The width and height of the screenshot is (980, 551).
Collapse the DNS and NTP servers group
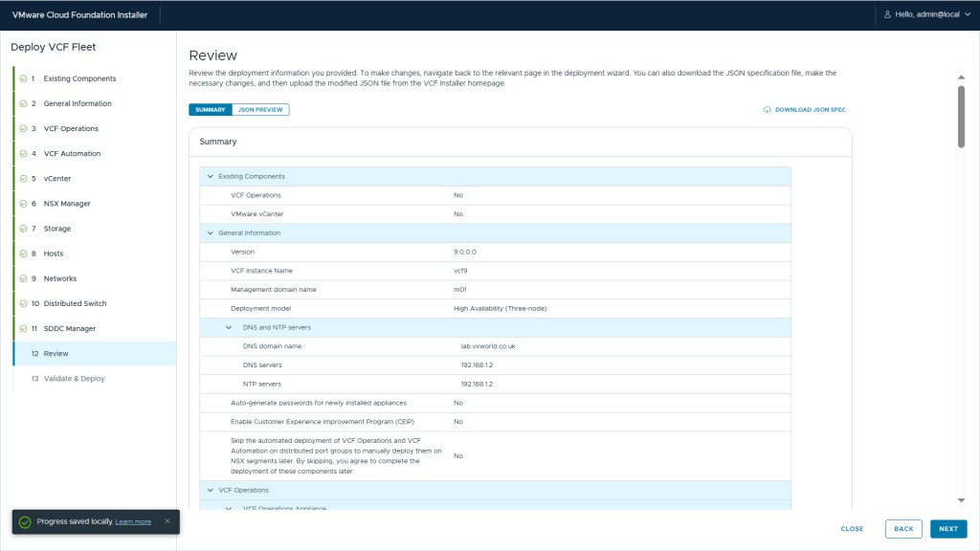tap(229, 327)
